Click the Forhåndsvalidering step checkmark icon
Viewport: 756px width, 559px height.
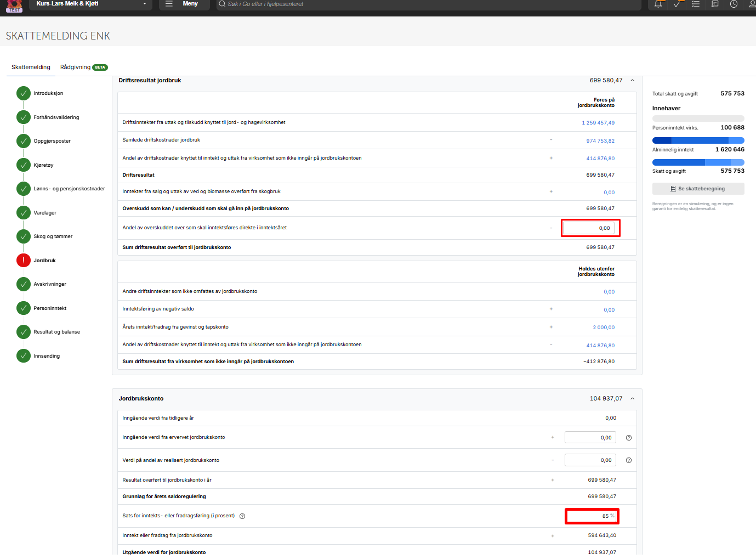coord(24,117)
